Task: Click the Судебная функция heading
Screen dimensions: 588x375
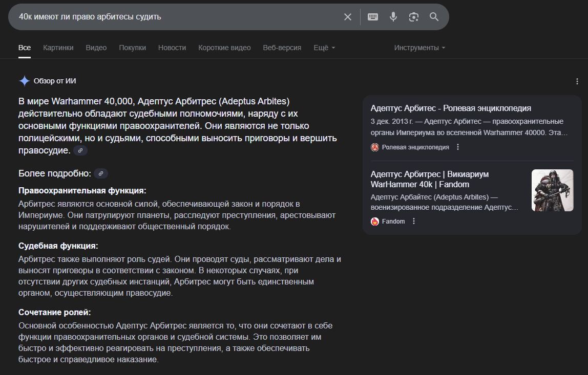Action: pyautogui.click(x=58, y=246)
